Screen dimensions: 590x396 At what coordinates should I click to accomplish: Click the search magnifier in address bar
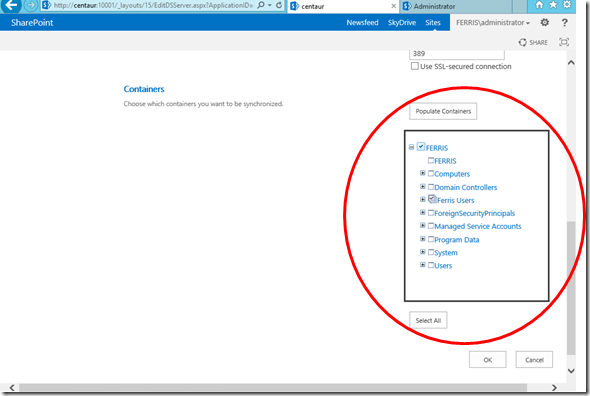tap(261, 5)
